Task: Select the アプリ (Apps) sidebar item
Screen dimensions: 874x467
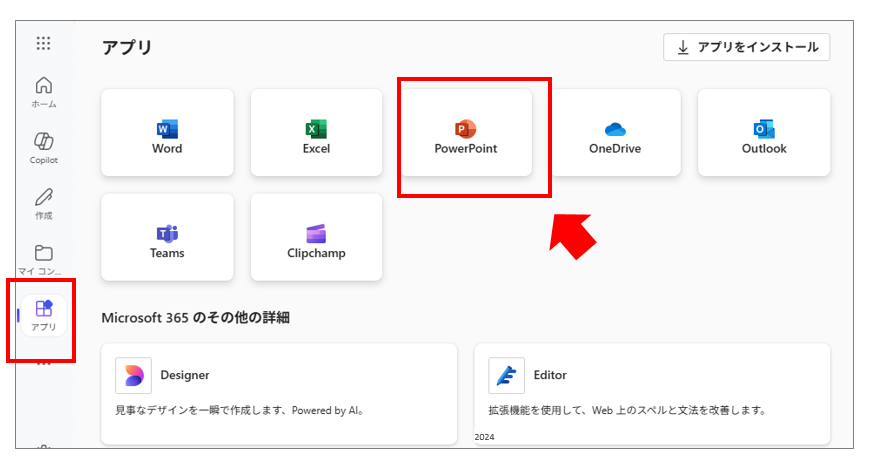Action: pos(43,316)
